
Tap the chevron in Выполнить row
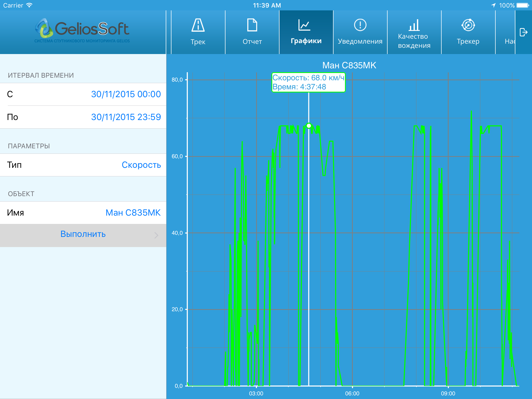click(x=156, y=235)
